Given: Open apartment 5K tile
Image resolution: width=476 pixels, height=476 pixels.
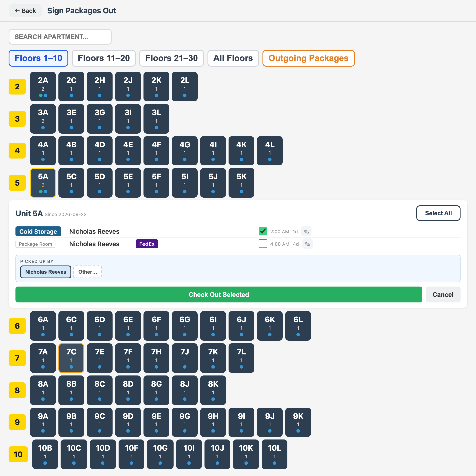Looking at the screenshot, I should tap(241, 183).
